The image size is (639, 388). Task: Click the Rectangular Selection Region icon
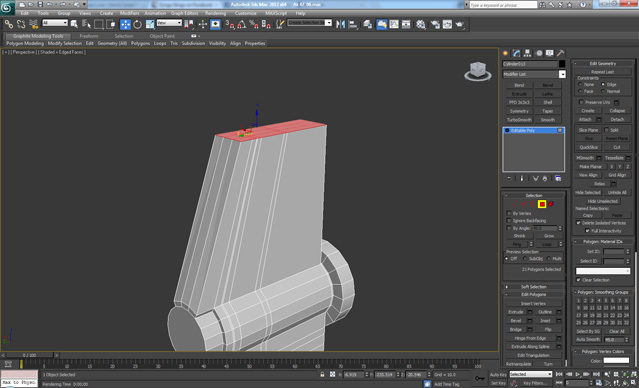click(x=99, y=24)
